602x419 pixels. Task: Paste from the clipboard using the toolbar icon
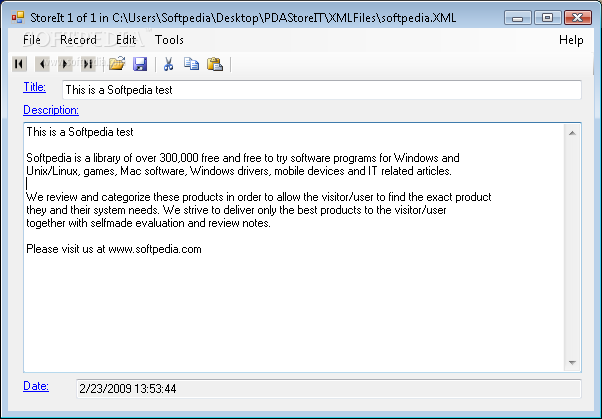pos(215,64)
